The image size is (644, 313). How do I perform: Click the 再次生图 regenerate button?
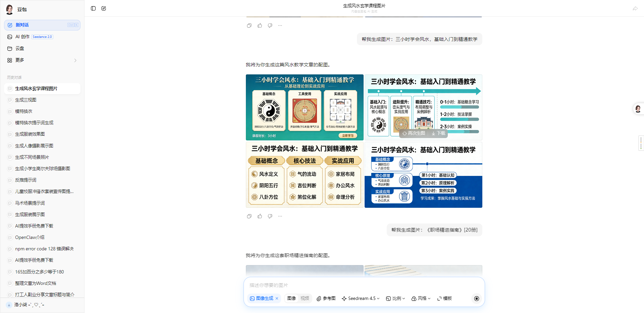[x=414, y=133]
